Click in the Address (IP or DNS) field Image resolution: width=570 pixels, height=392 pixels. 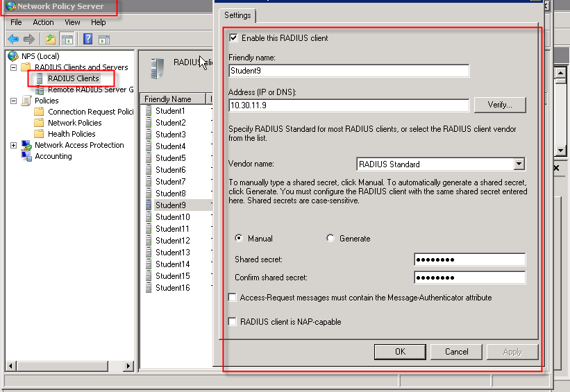click(x=349, y=105)
